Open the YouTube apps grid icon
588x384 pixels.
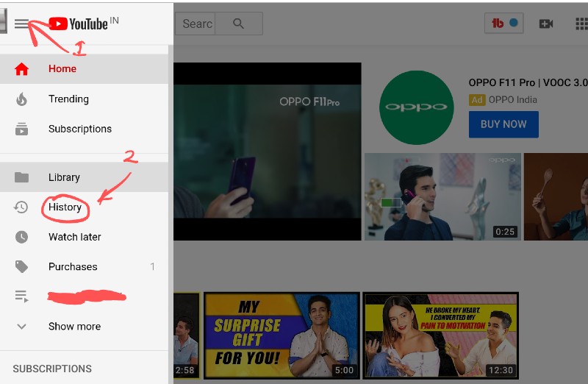click(x=581, y=24)
